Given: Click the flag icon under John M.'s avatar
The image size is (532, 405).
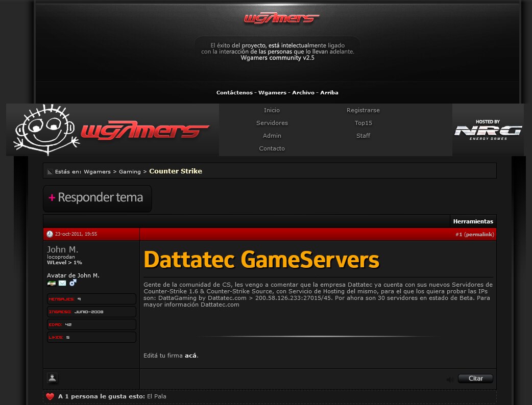Looking at the screenshot, I should pos(52,283).
